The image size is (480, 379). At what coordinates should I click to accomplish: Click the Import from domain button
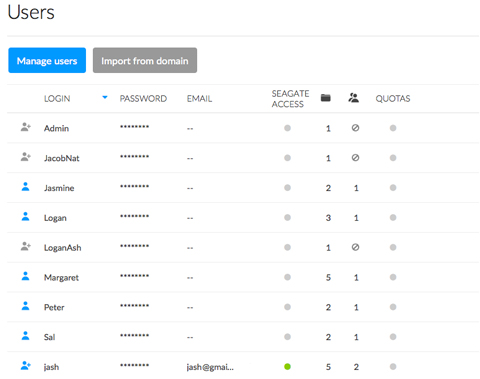coord(145,60)
